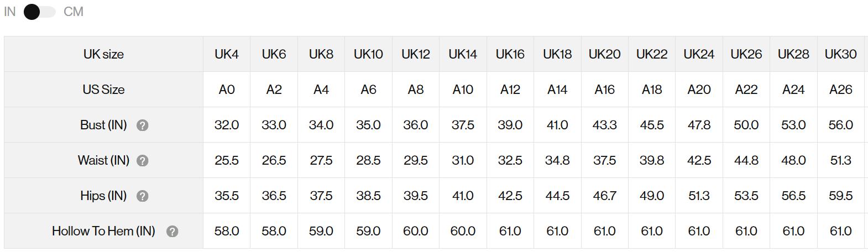Click the UK30 size column header
Image resolution: width=868 pixels, height=252 pixels.
(x=840, y=54)
